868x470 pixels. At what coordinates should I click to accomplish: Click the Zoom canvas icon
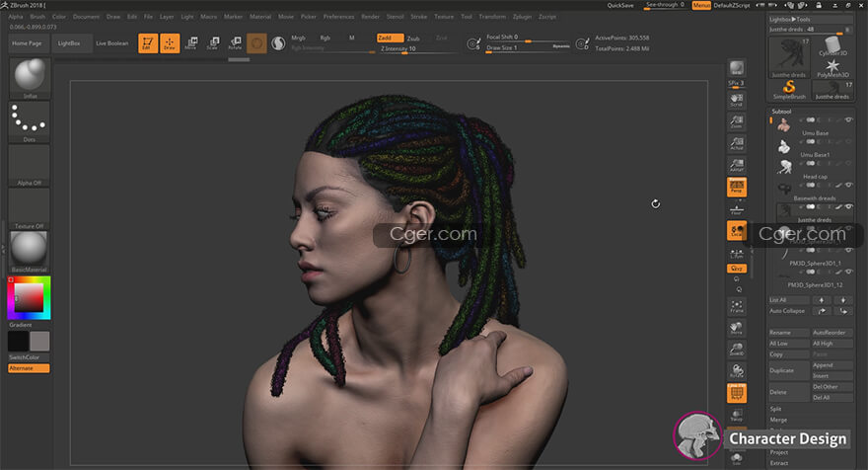[737, 121]
